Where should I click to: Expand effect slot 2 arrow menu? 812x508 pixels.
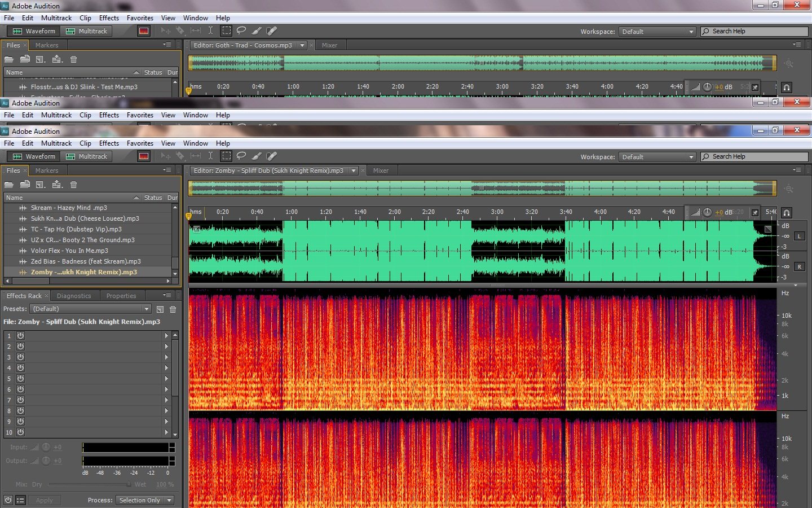tap(166, 346)
